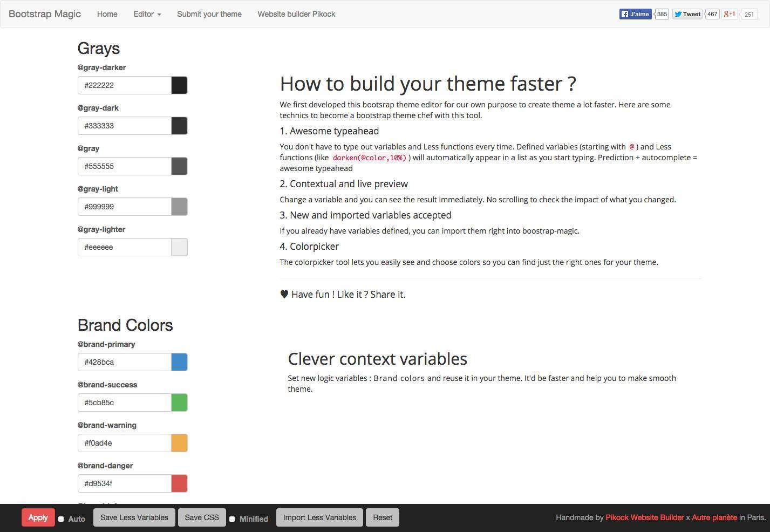This screenshot has height=532, width=770.
Task: Click the @brand-primary input with #428bca
Action: click(x=125, y=362)
